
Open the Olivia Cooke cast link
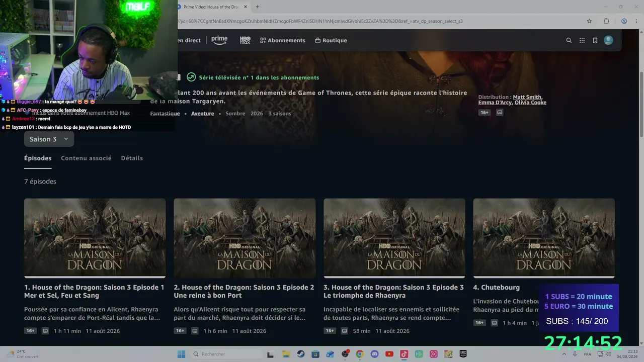[x=530, y=103]
